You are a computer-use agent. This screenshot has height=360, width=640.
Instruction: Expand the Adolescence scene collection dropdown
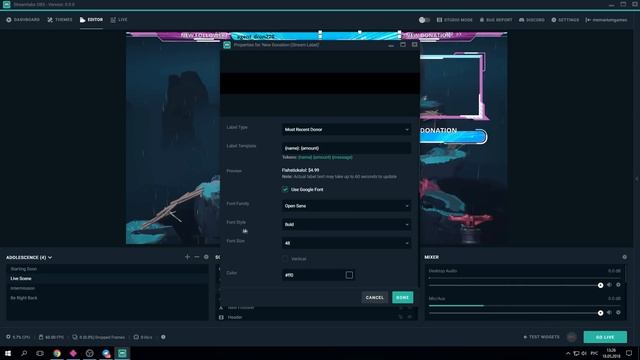[x=29, y=258]
